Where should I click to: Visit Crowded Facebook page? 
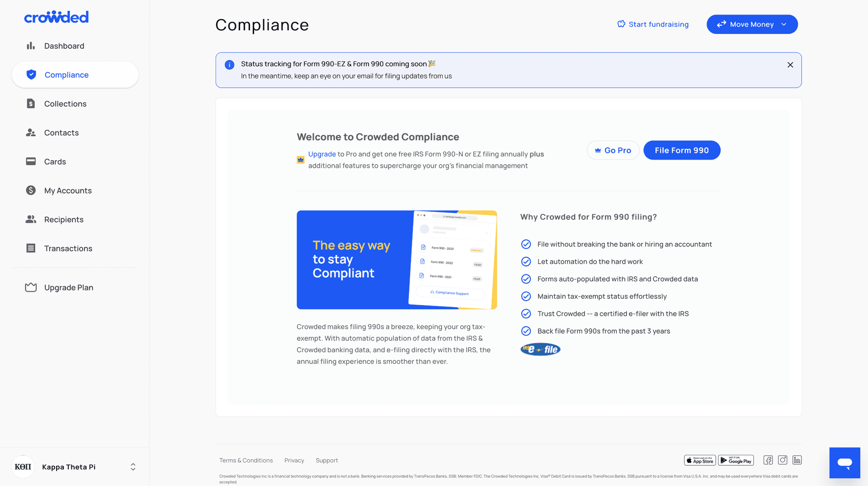click(768, 460)
